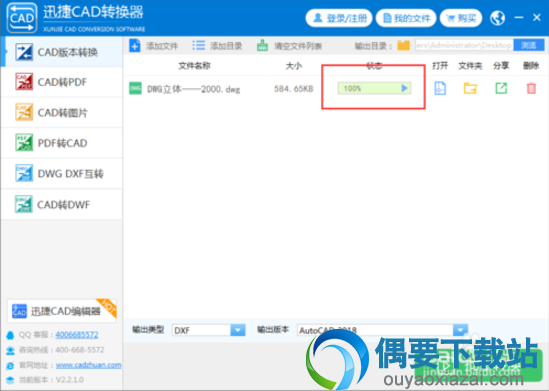Click the CAD logo in title bar
The height and width of the screenshot is (391, 549).
22,18
